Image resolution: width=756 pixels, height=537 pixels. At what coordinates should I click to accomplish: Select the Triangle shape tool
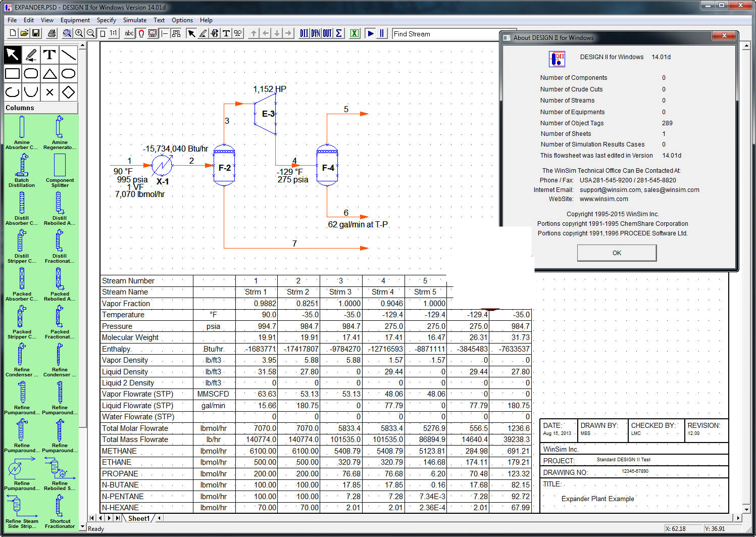click(49, 74)
